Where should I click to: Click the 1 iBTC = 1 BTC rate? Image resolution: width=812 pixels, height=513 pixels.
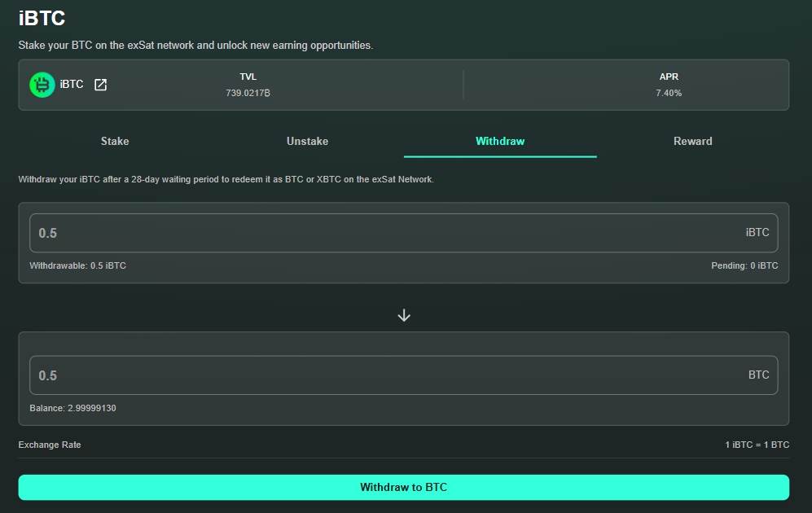click(757, 445)
